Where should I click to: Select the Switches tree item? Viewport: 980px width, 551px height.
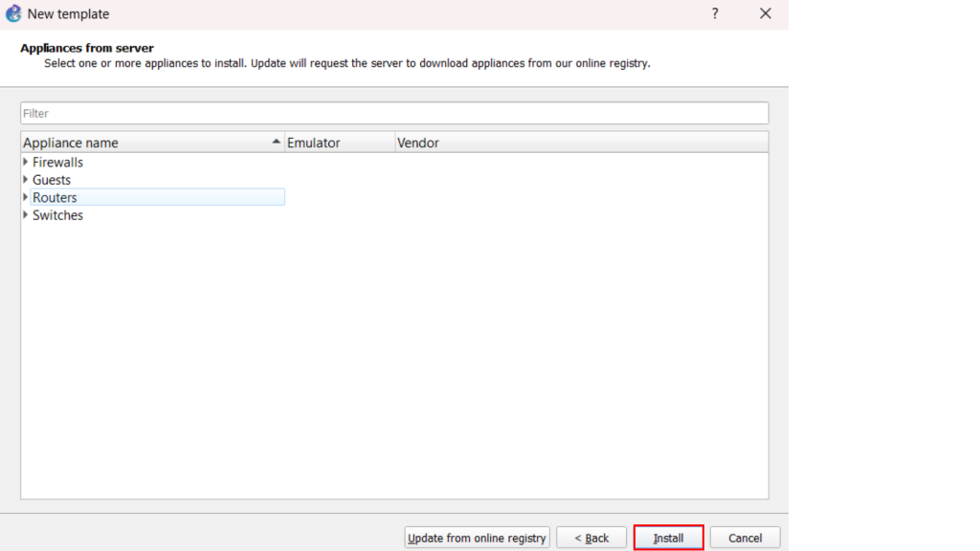57,215
